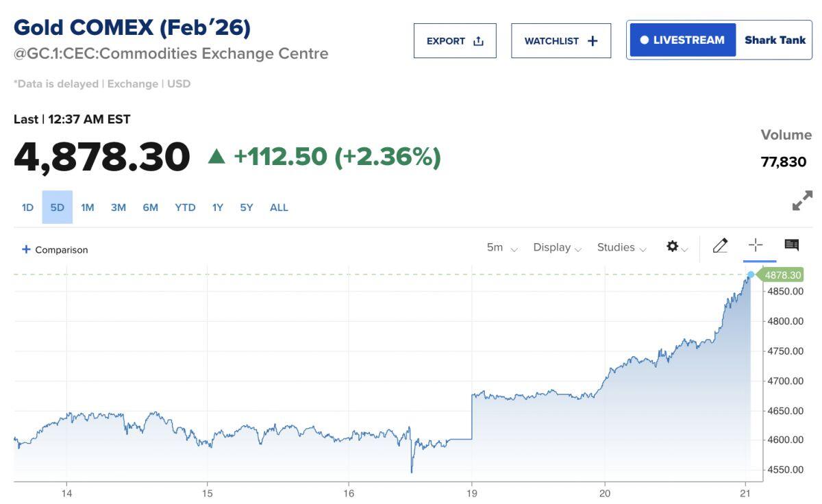Choose the 5Y time range

click(x=247, y=207)
